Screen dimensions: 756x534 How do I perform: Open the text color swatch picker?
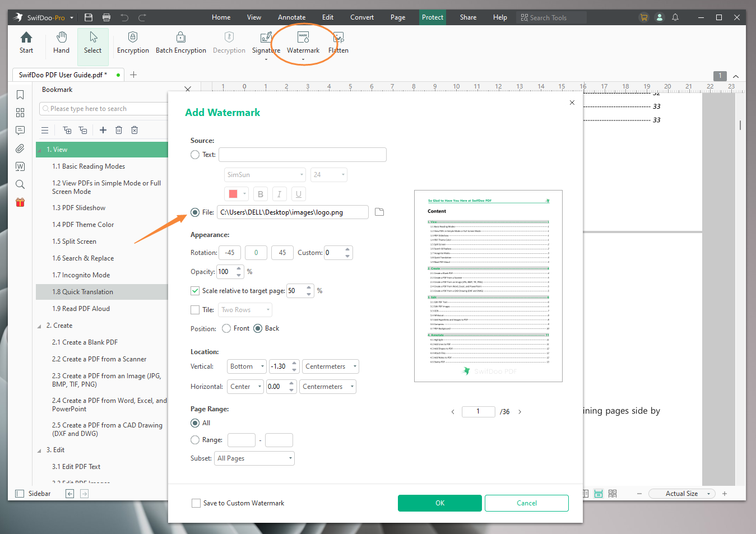point(236,194)
